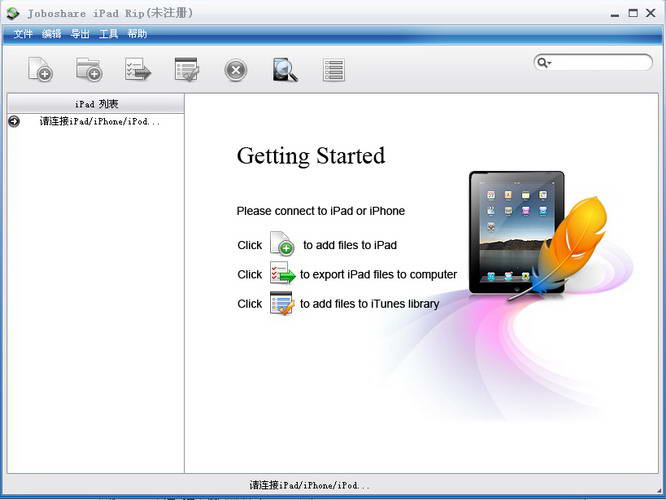Image resolution: width=666 pixels, height=500 pixels.
Task: Click the export to computer toolbar icon
Action: coord(138,69)
